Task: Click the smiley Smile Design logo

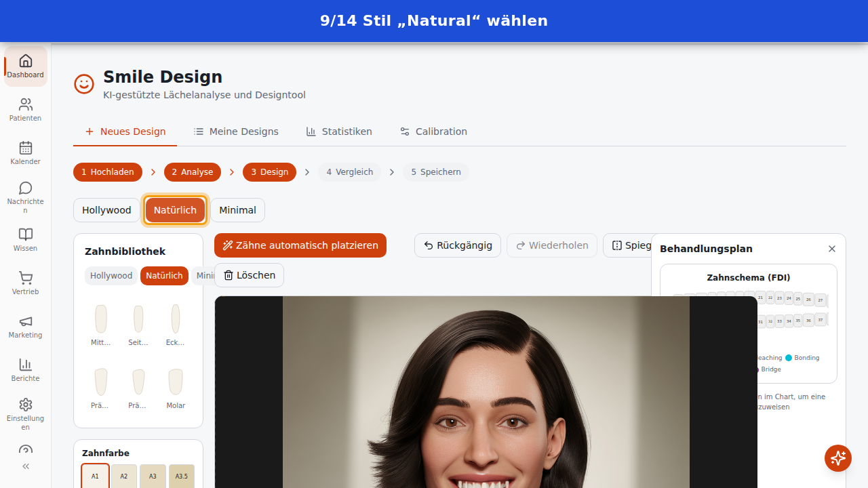Action: pos(84,84)
